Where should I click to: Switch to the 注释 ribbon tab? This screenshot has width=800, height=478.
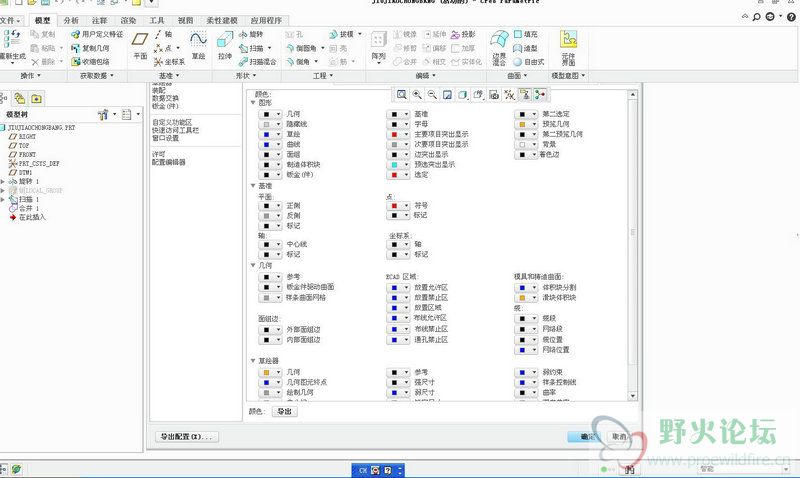[x=99, y=20]
